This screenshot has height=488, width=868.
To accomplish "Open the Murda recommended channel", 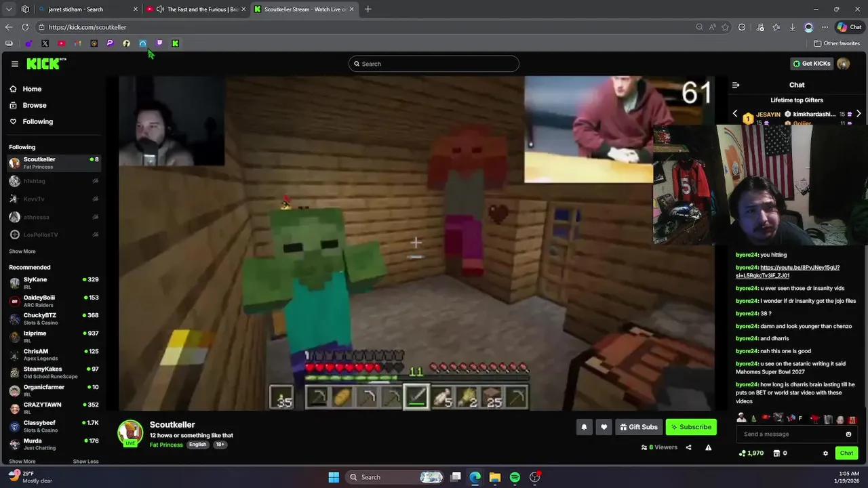I will coord(54,444).
